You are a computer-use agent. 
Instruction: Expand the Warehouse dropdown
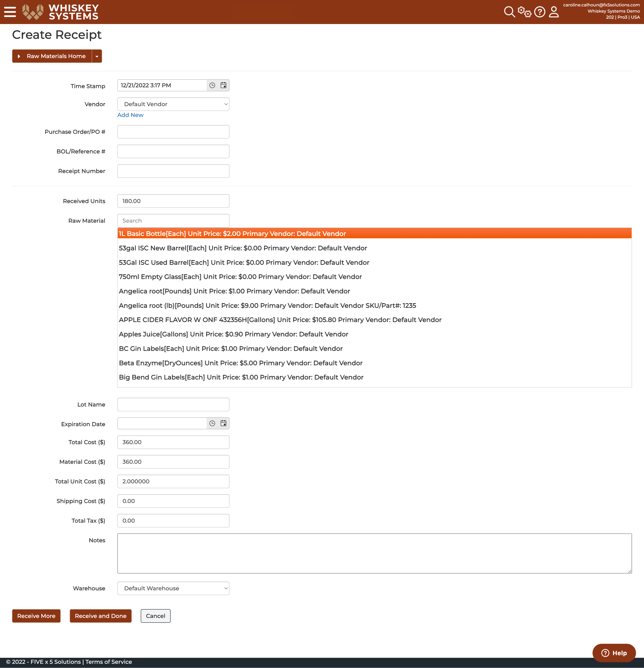coord(173,588)
